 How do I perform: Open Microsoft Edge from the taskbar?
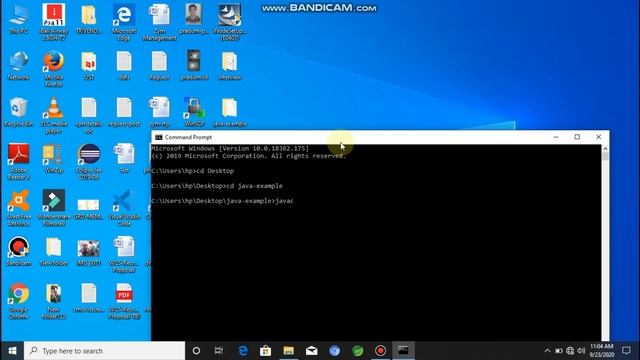click(243, 351)
